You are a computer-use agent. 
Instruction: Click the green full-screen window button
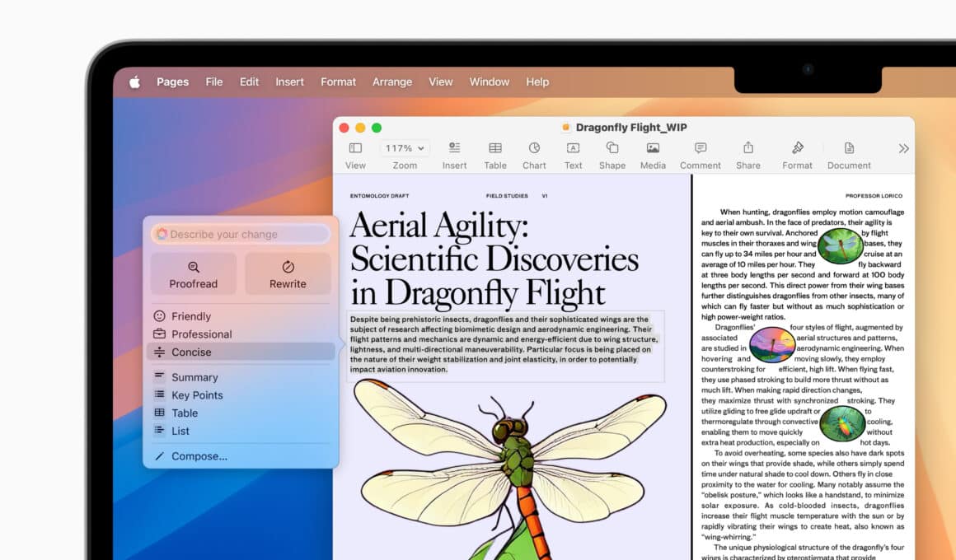click(x=377, y=128)
